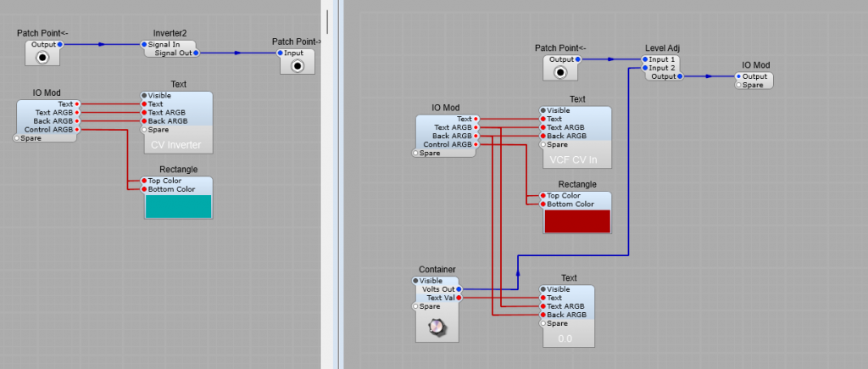Select the 'VCF CV In' text preview
The width and height of the screenshot is (868, 369).
[x=576, y=159]
